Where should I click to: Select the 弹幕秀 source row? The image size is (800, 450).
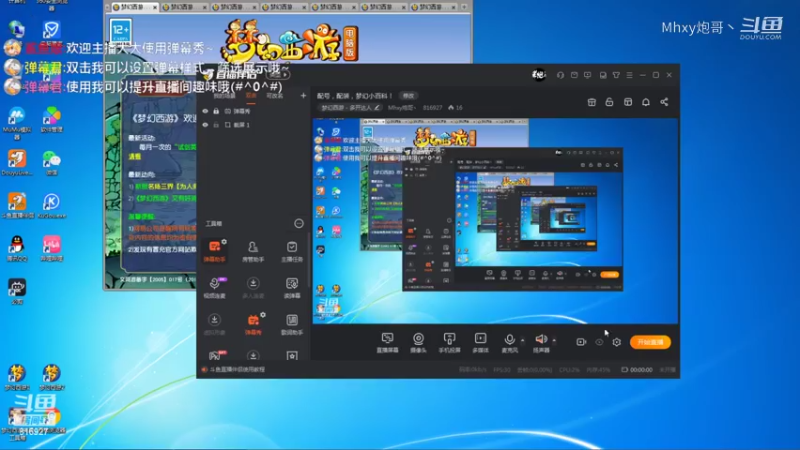254,111
